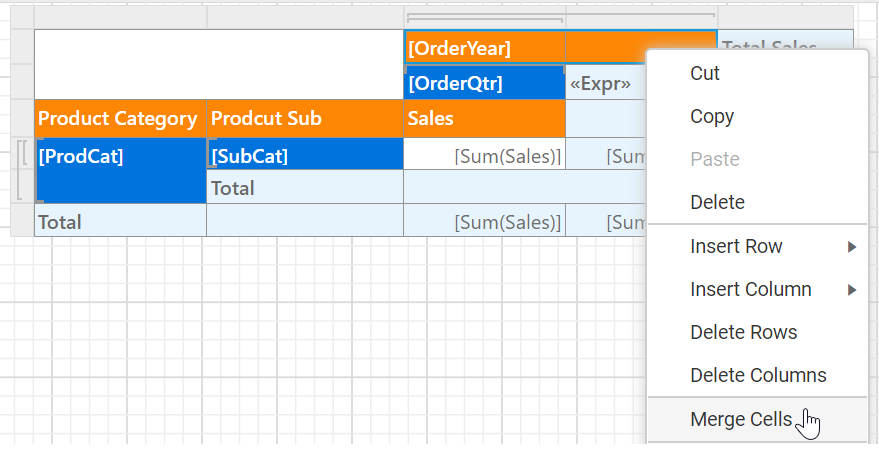Expand the Insert Column submenu arrow
879x456 pixels.
click(852, 290)
